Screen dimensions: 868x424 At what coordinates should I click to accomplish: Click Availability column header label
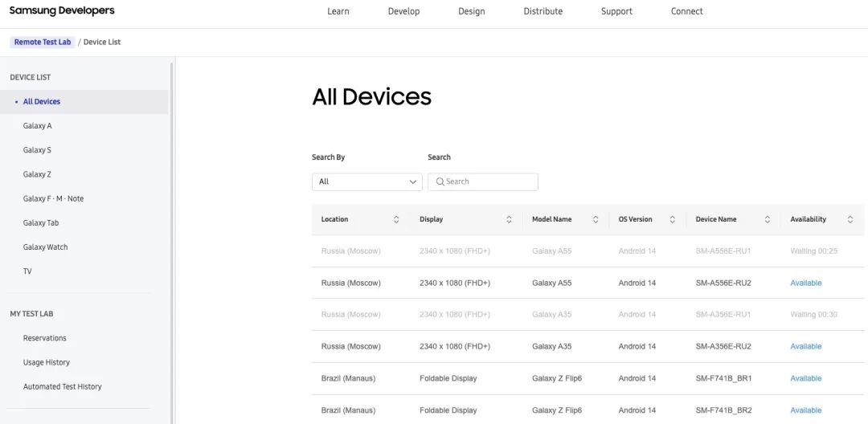pos(809,219)
